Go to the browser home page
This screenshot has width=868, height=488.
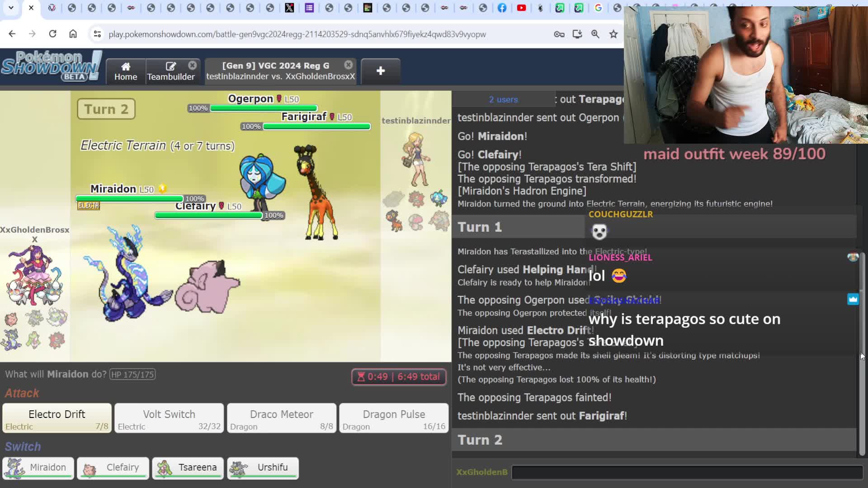point(73,34)
